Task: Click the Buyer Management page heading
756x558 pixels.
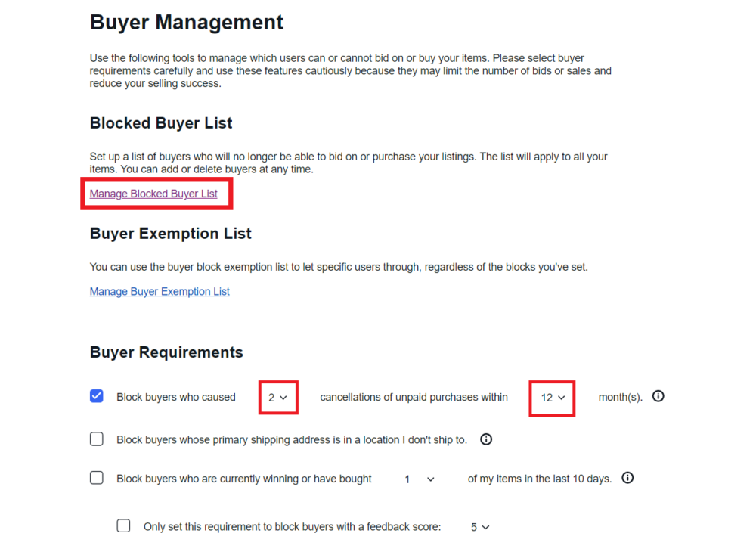Action: [186, 22]
